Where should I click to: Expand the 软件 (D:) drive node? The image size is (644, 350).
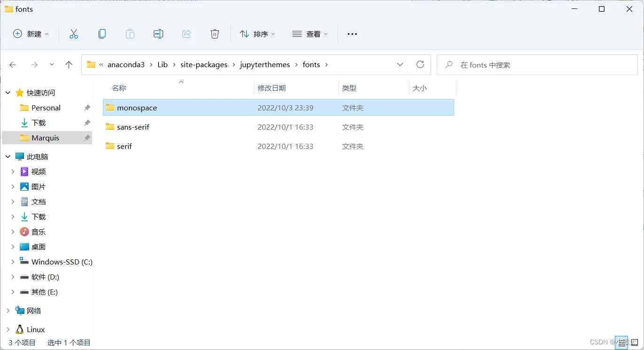[x=13, y=277]
